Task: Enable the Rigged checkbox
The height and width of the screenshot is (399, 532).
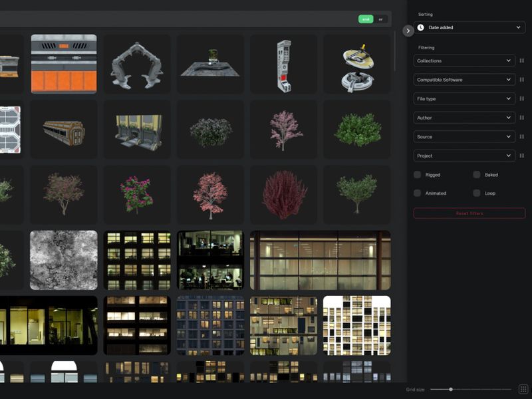Action: click(x=418, y=175)
